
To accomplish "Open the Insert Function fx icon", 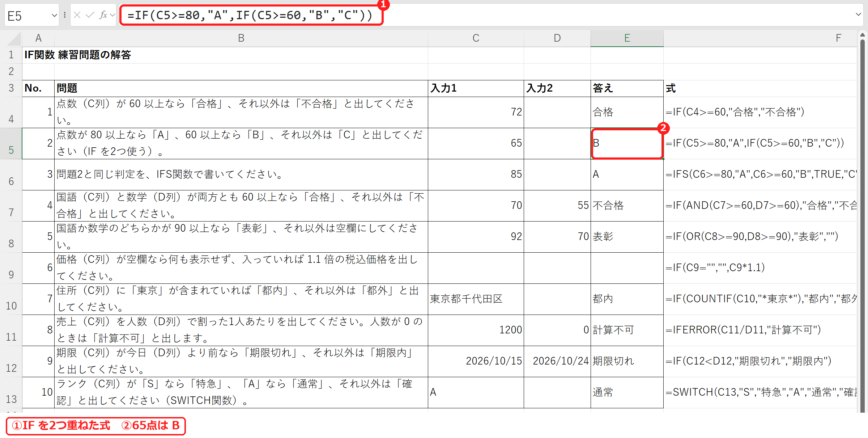I will pyautogui.click(x=103, y=15).
